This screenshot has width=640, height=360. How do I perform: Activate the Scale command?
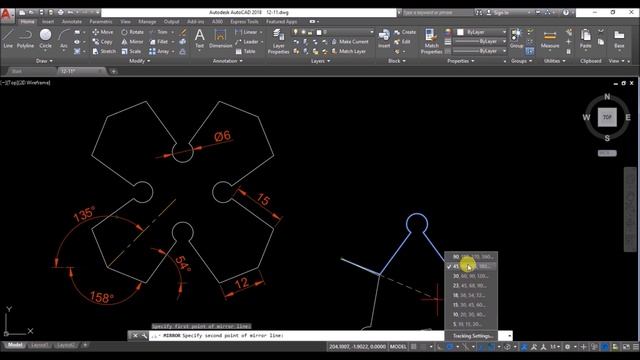[x=131, y=51]
